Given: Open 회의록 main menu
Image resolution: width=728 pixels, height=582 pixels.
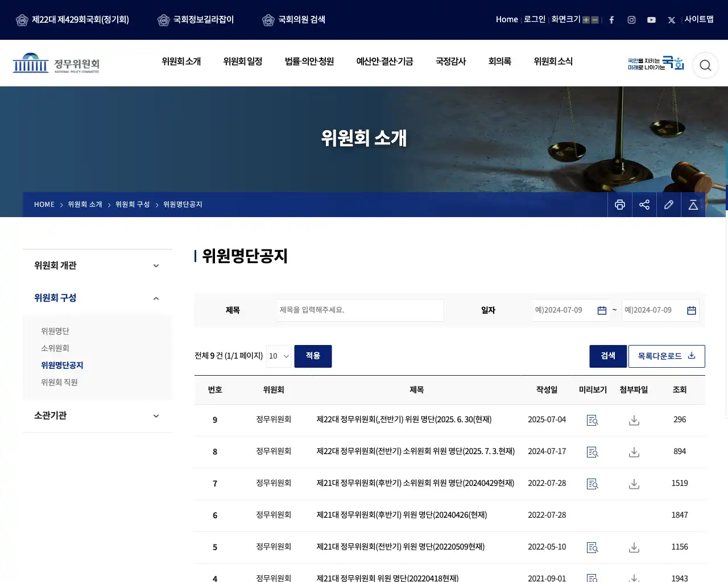Looking at the screenshot, I should [500, 61].
